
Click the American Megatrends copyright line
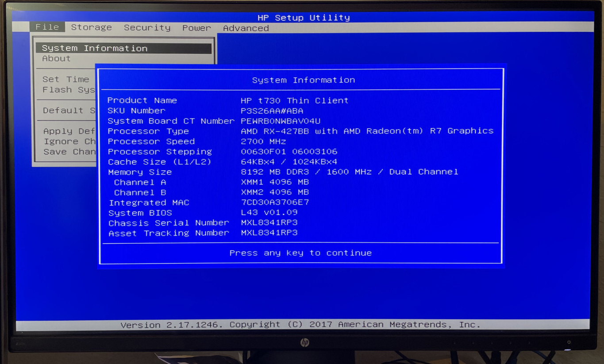point(300,325)
